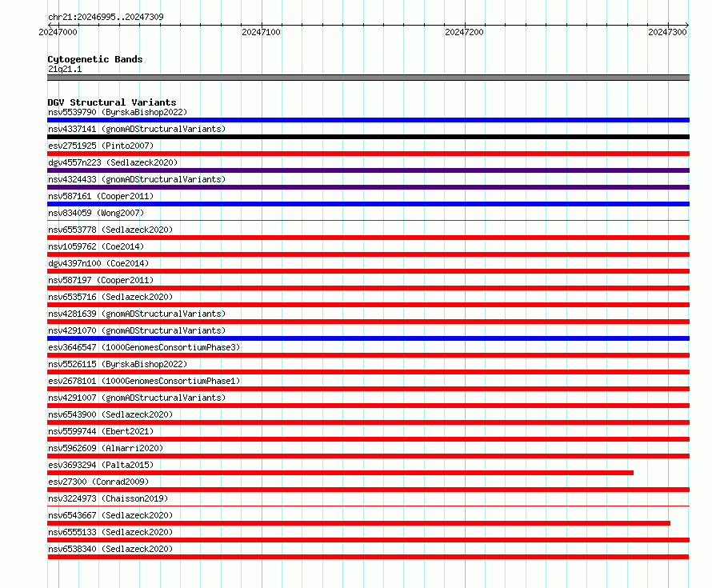Click the red bar under nsv5599744
Image resolution: width=712 pixels, height=588 pixels.
click(368, 439)
